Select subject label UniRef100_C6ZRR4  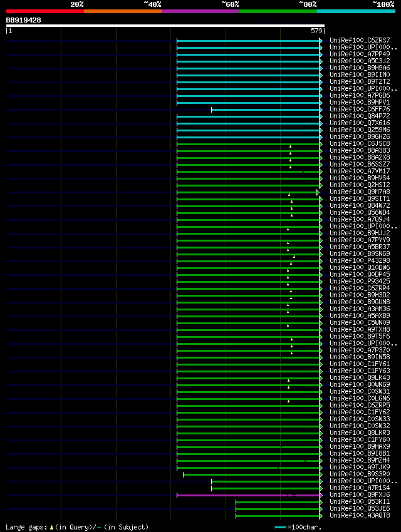click(x=360, y=288)
